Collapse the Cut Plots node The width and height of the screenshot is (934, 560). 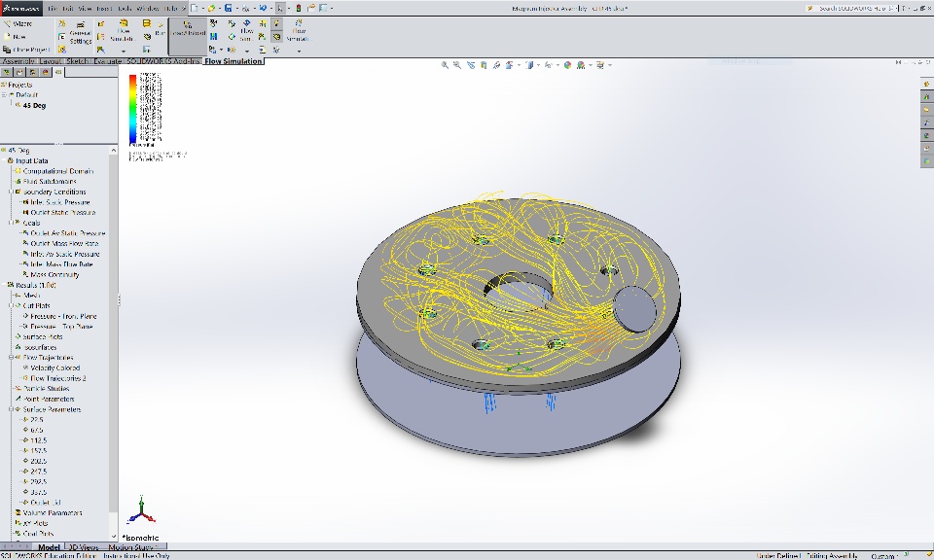10,306
